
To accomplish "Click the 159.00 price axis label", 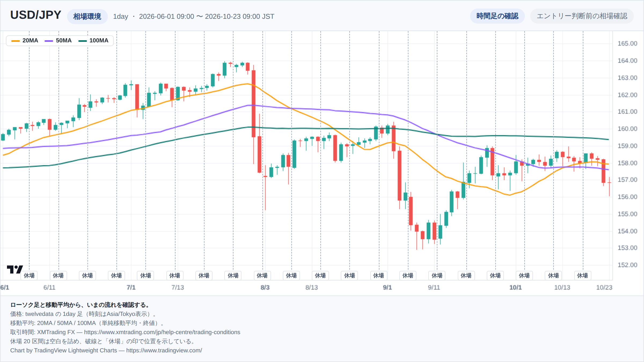I will (x=627, y=146).
